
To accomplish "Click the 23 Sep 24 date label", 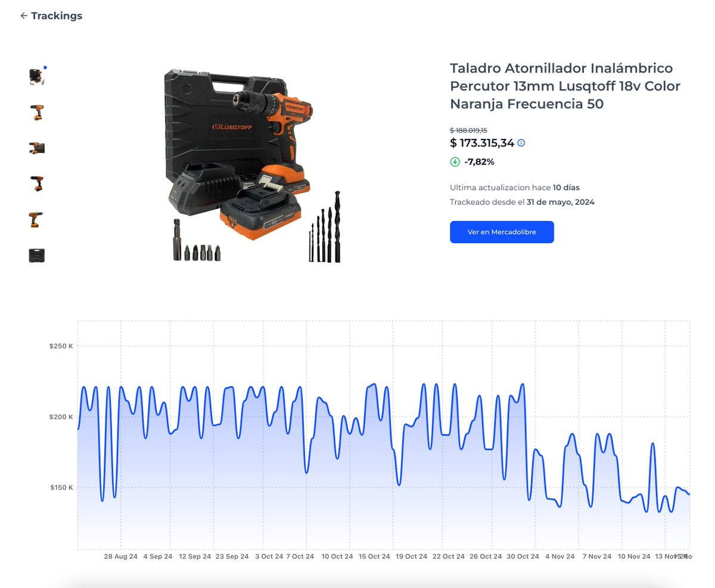I will click(232, 556).
